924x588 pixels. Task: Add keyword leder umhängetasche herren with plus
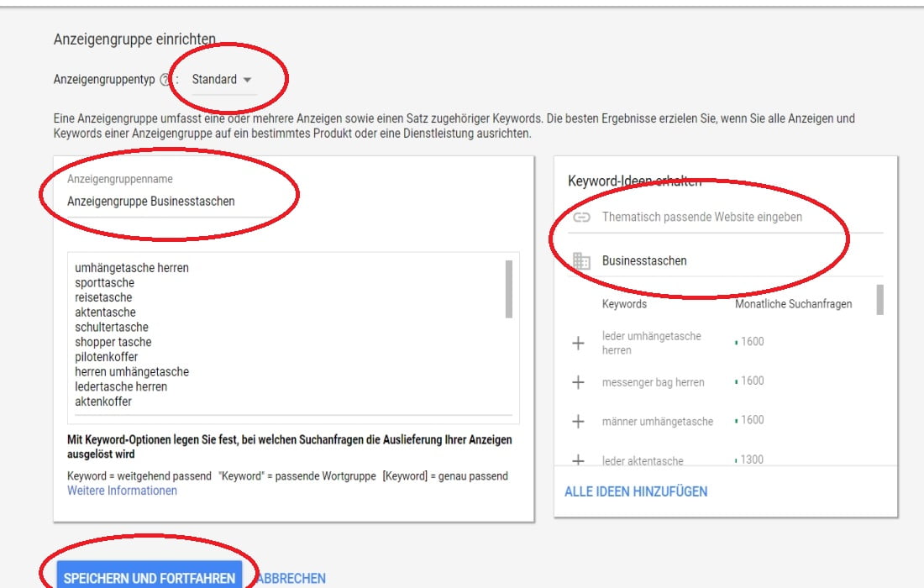coord(579,343)
